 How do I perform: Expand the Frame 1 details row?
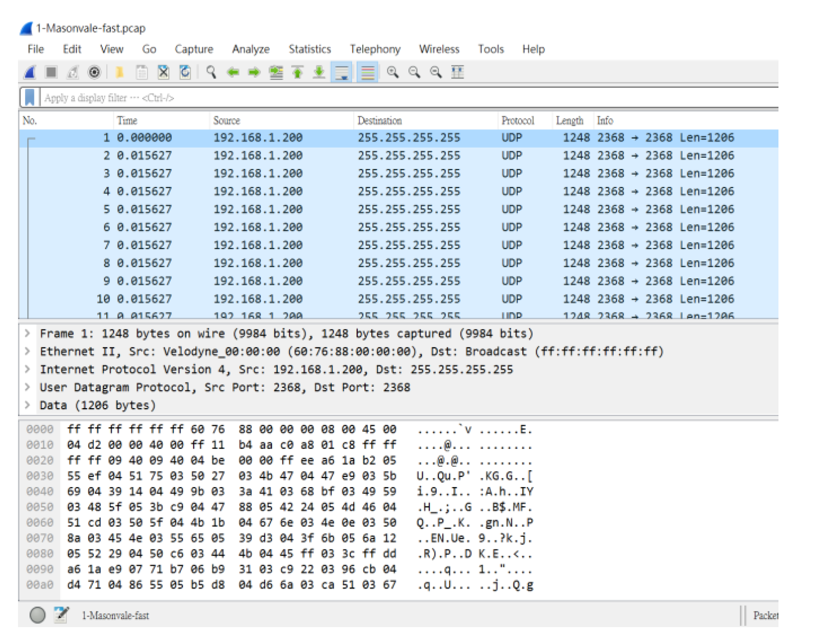[27, 333]
